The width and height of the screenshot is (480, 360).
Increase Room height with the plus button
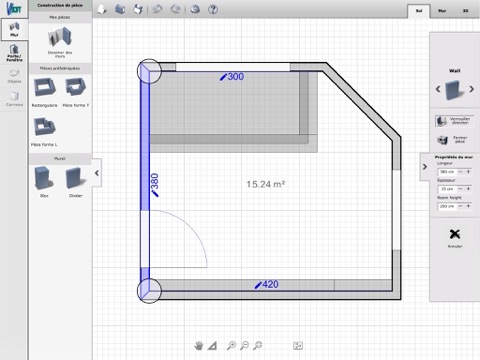[x=468, y=206]
